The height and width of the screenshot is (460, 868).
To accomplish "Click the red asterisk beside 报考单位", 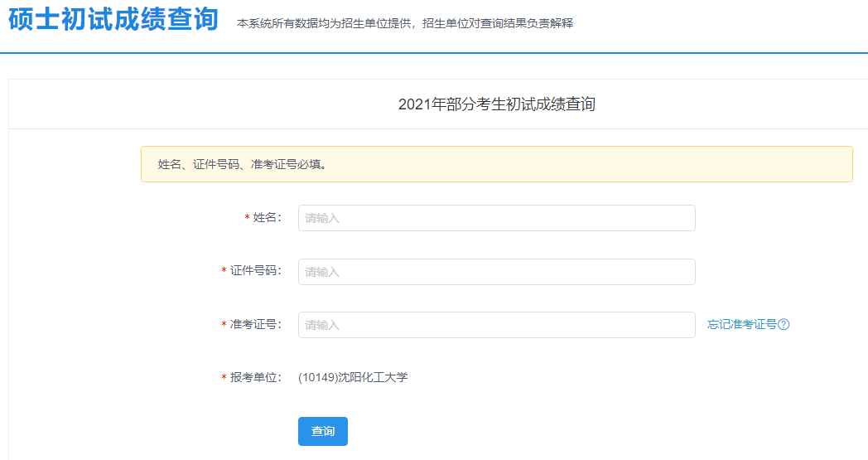I will click(224, 379).
